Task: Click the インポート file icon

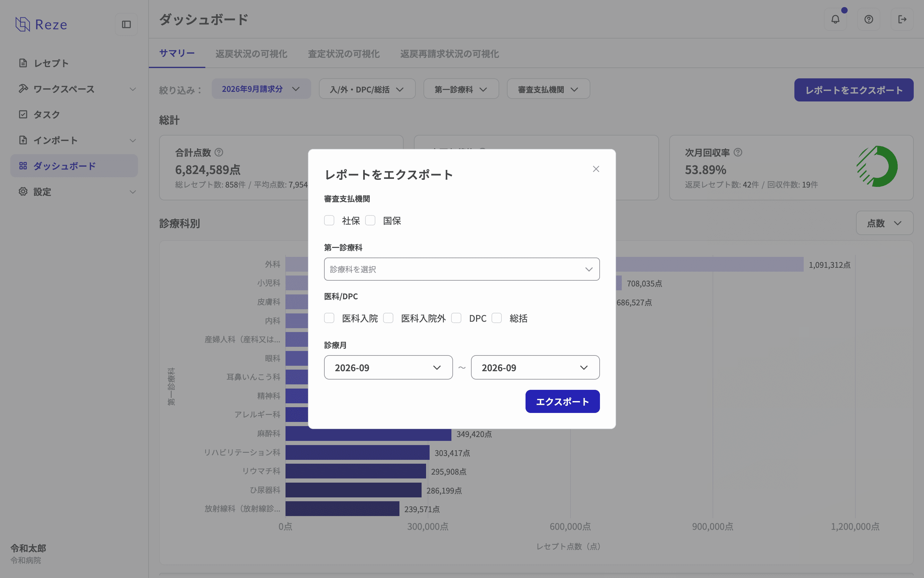Action: (23, 140)
